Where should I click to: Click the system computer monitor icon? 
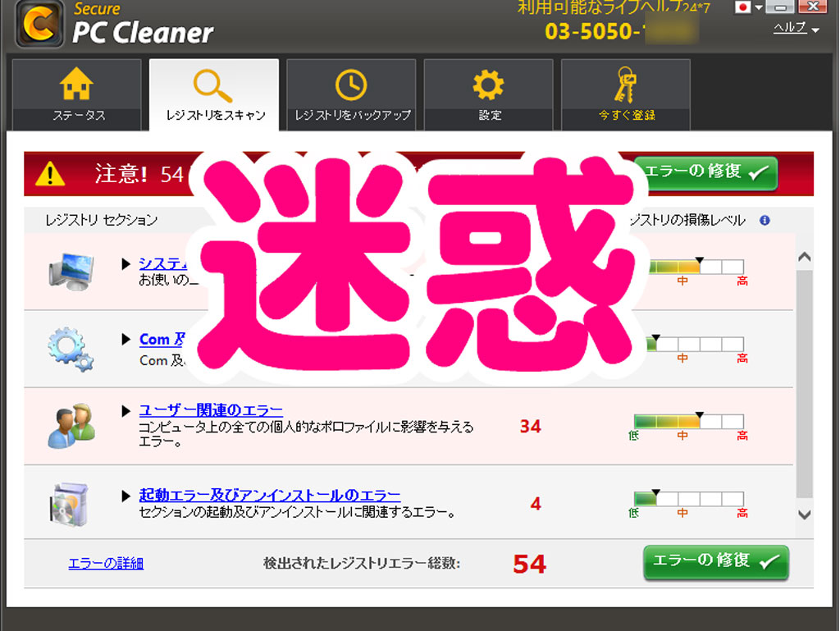point(71,272)
